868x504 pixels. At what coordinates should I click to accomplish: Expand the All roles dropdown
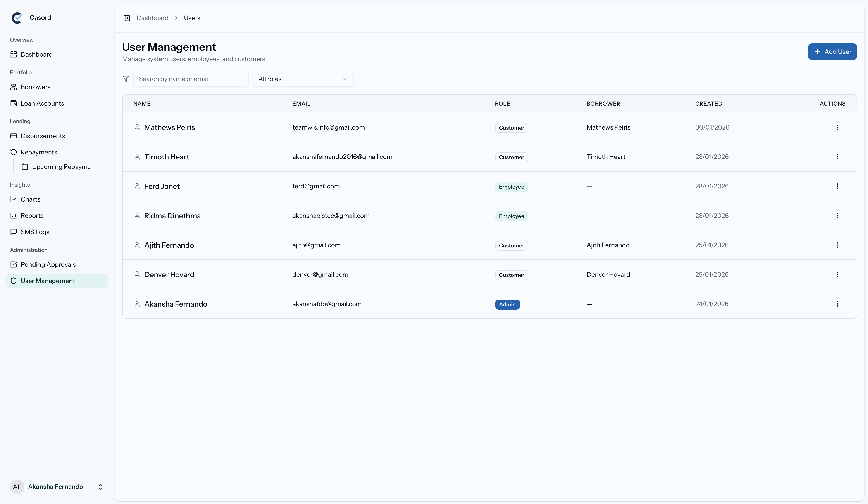303,79
